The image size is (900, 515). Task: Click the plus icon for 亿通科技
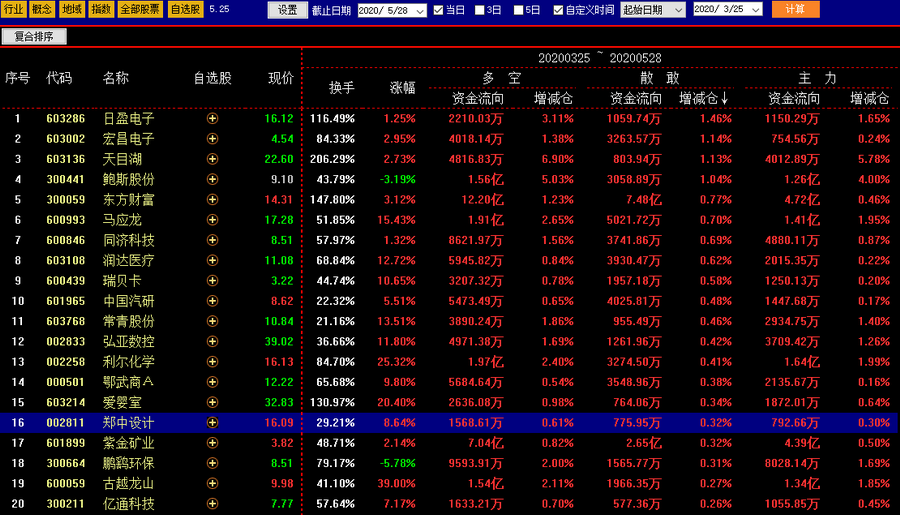[x=212, y=504]
